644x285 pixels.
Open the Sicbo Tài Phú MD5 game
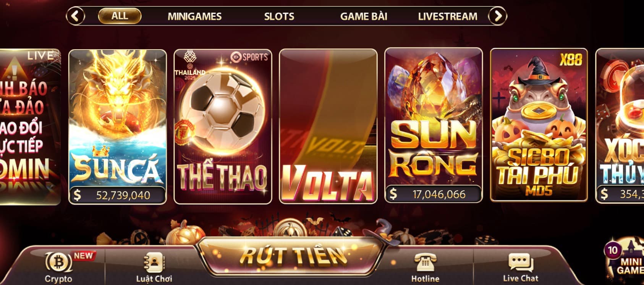click(x=539, y=125)
